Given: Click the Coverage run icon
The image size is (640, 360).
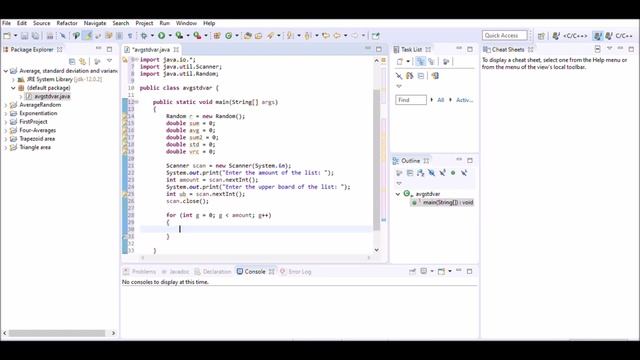Looking at the screenshot, I should click(x=179, y=36).
